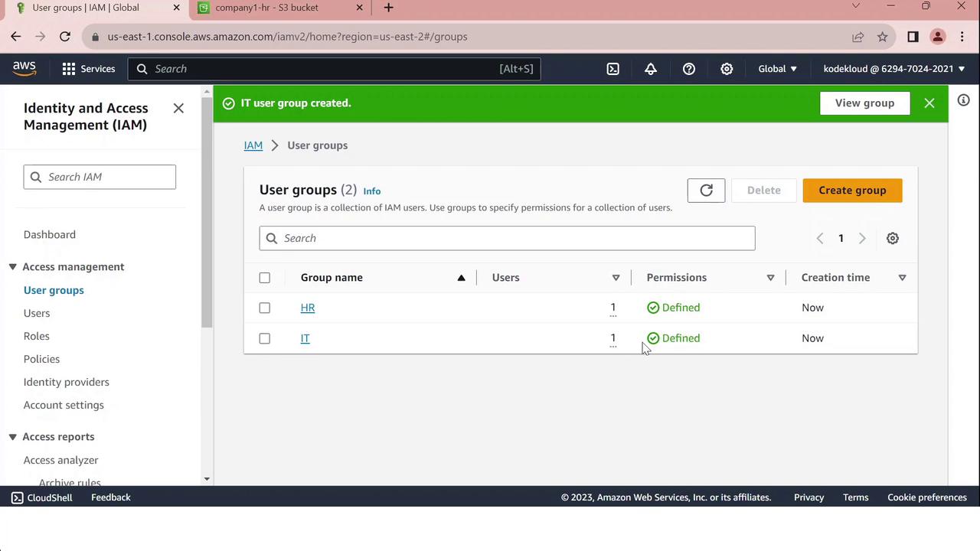Collapse the Access management section
The image size is (980, 551).
pos(13,267)
